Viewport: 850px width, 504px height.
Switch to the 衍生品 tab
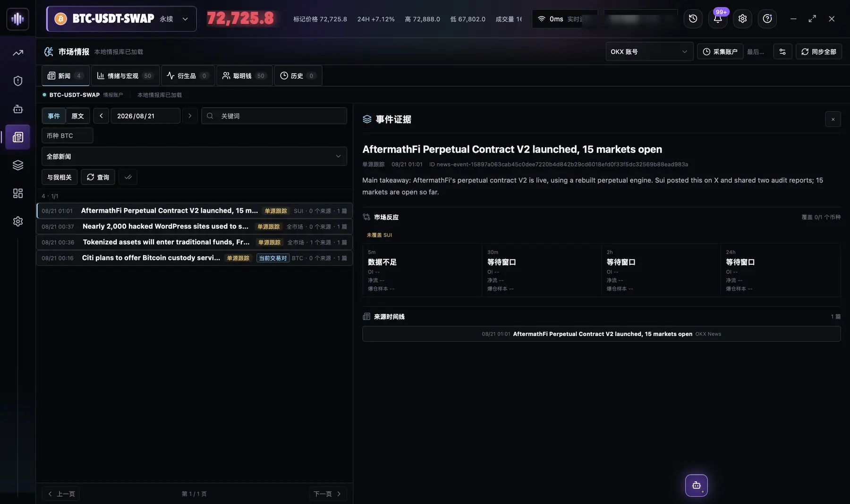pos(188,76)
